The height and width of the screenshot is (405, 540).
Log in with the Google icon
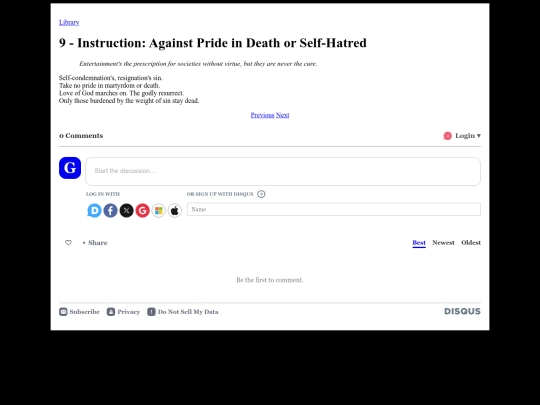point(142,210)
